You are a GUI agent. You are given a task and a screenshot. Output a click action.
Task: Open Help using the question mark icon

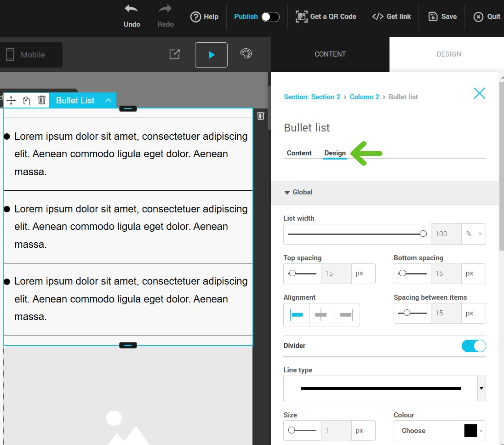pos(195,17)
